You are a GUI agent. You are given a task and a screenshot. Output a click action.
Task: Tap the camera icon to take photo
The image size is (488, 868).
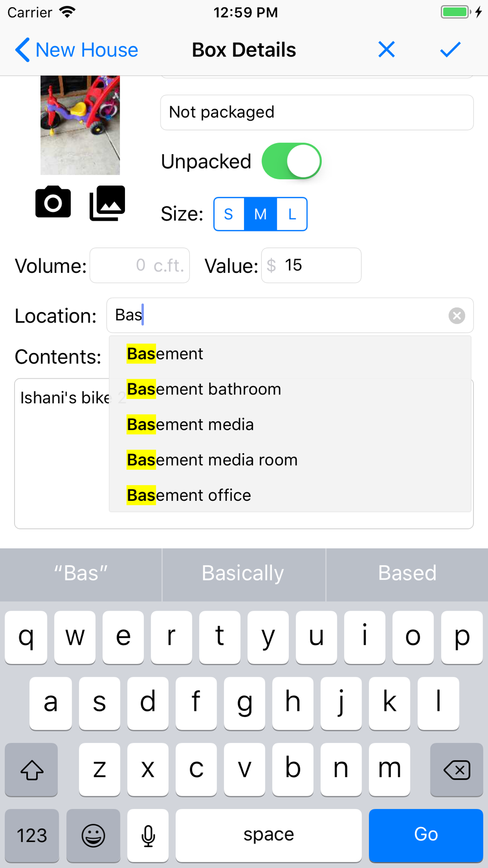point(53,202)
